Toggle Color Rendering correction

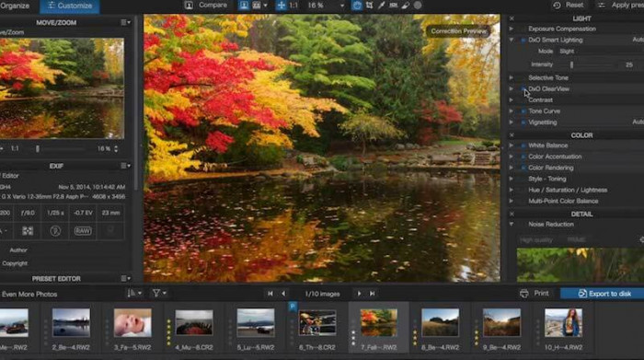point(523,168)
